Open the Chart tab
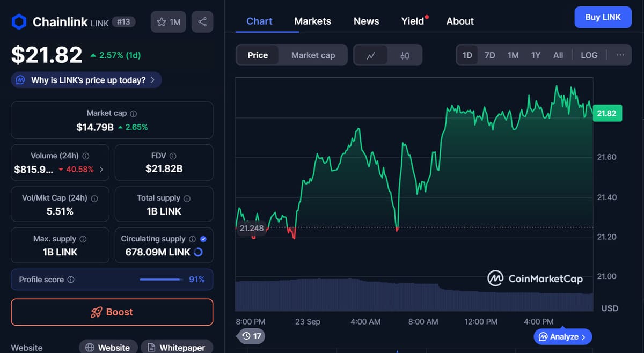 pos(259,21)
